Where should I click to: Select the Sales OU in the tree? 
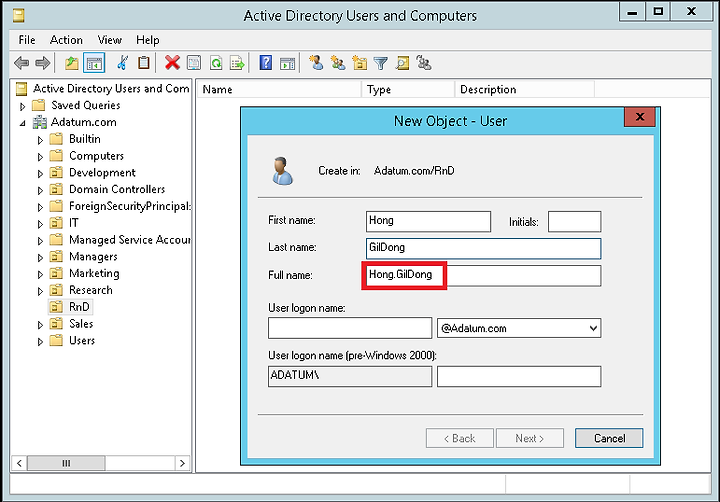pos(81,324)
